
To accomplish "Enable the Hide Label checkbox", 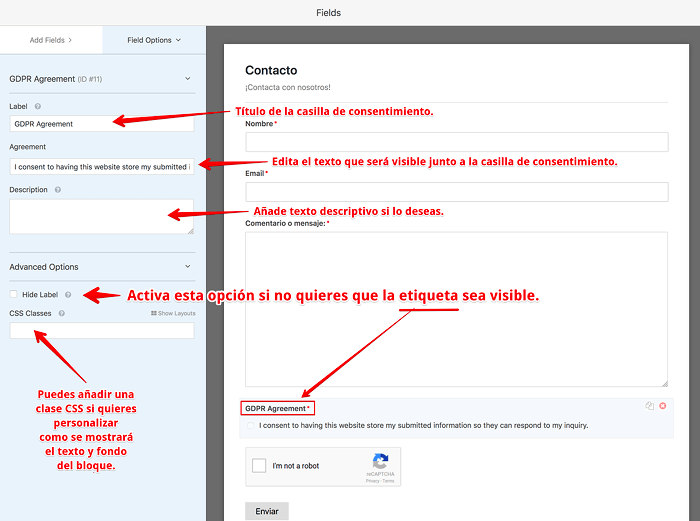I will pos(14,295).
